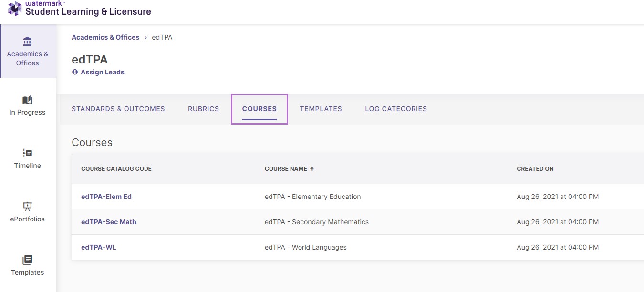Click the Assign Leads person icon
Viewport: 644px width, 292px height.
pyautogui.click(x=74, y=72)
